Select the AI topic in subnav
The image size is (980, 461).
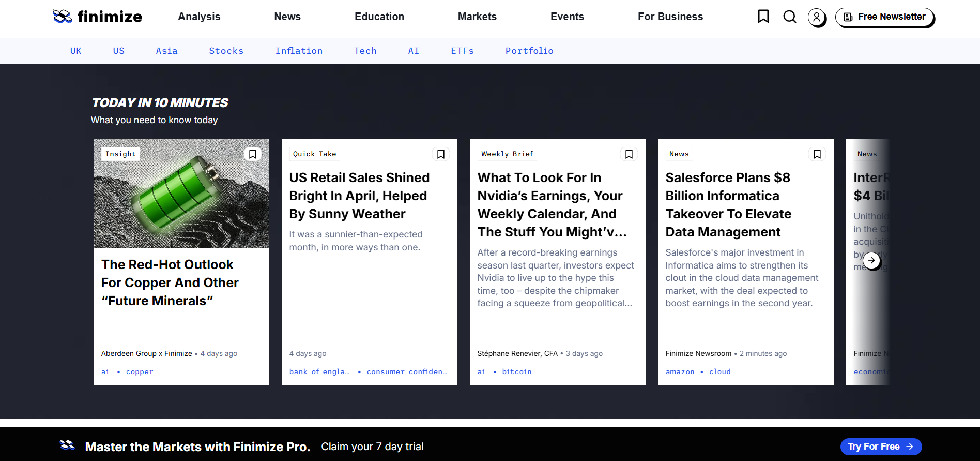pos(414,51)
